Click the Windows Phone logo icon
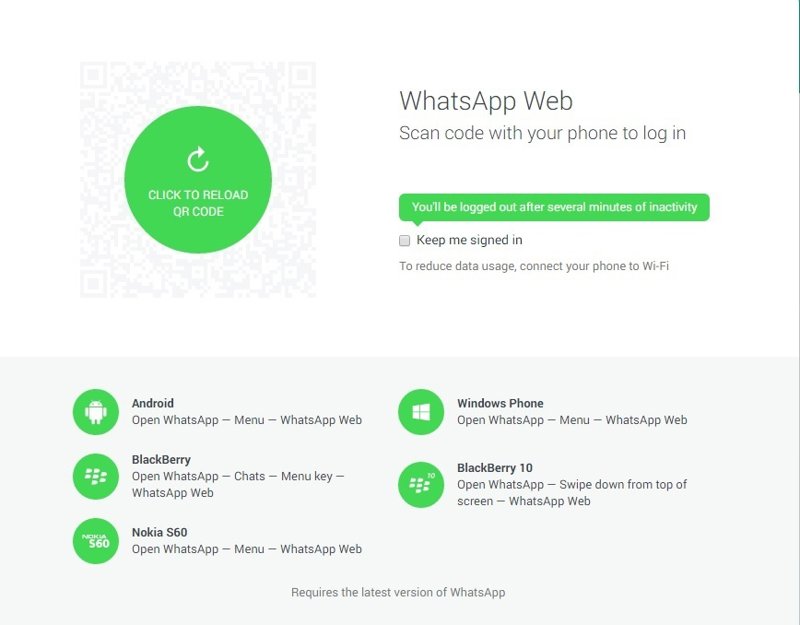 (x=421, y=412)
